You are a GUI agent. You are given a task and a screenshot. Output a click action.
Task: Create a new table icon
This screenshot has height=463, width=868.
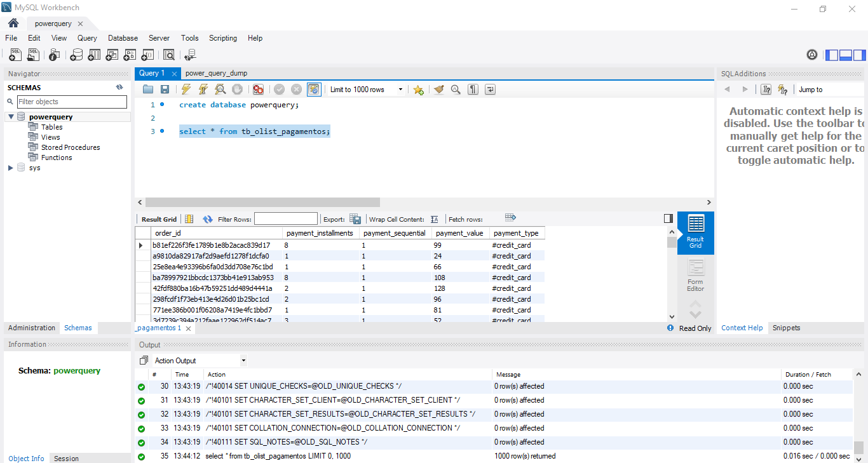(94, 55)
